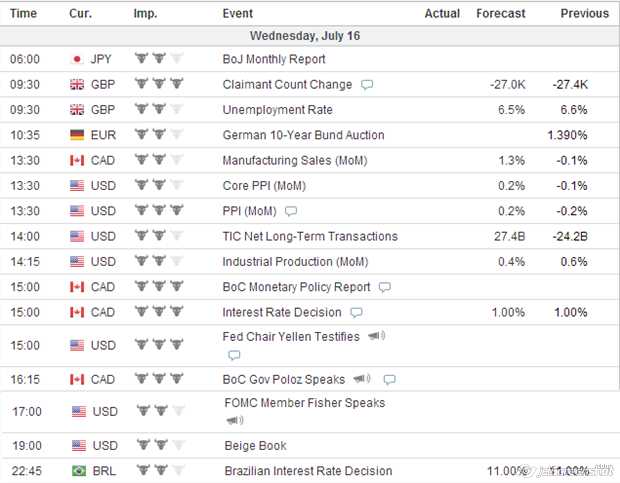Open comment bubble beside BoC Gov Poloz Speaks
The height and width of the screenshot is (483, 620).
[x=389, y=380]
